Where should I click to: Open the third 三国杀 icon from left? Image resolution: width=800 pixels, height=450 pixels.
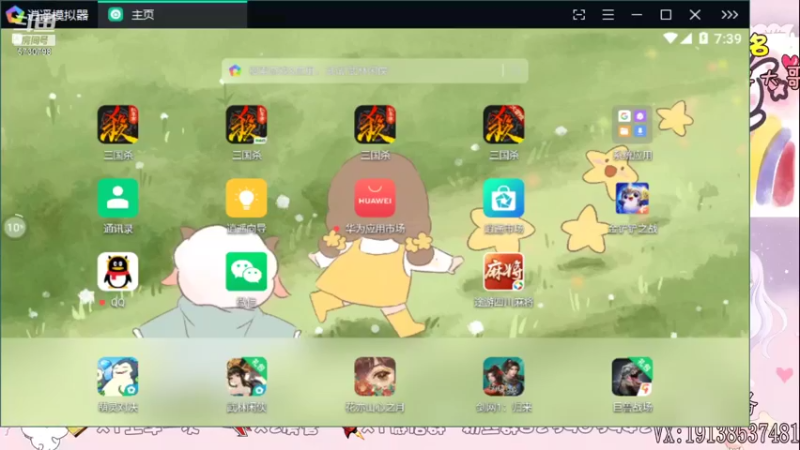(375, 124)
